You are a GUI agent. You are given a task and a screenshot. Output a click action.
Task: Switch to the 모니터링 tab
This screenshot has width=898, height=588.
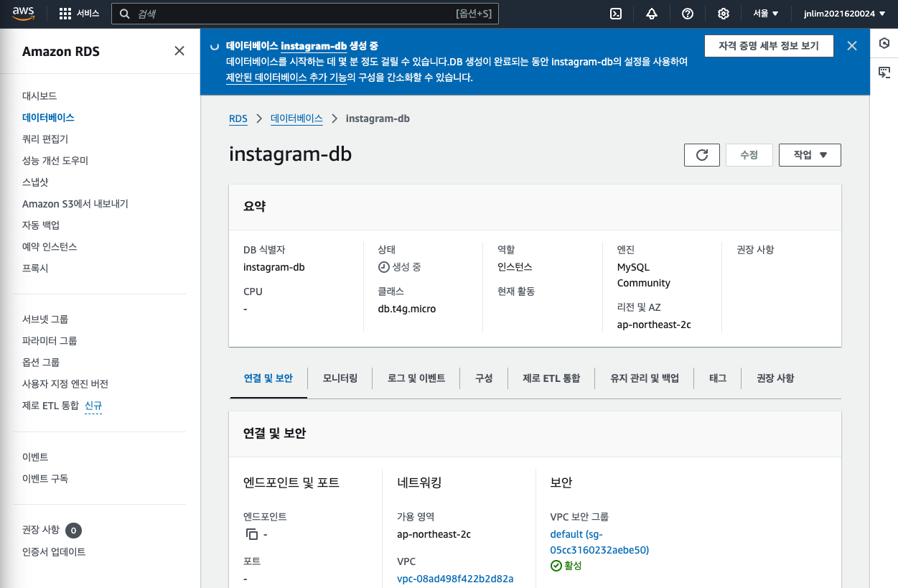tap(340, 378)
